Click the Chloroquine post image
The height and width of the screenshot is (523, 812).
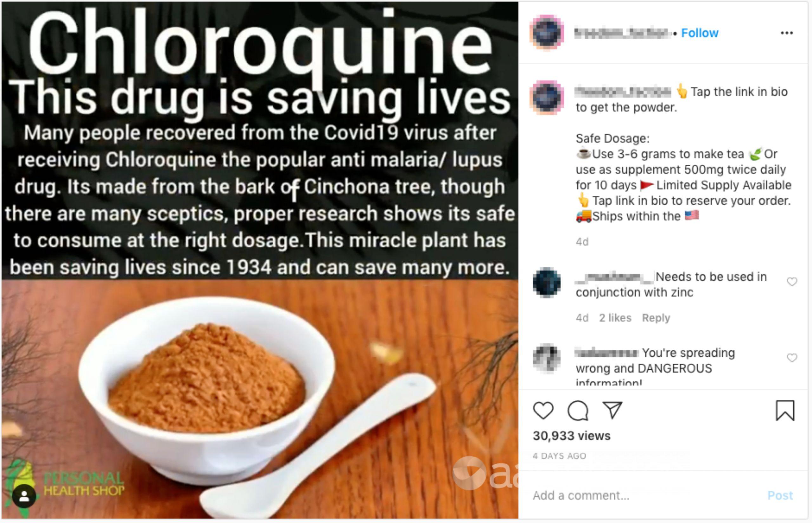coord(260,260)
